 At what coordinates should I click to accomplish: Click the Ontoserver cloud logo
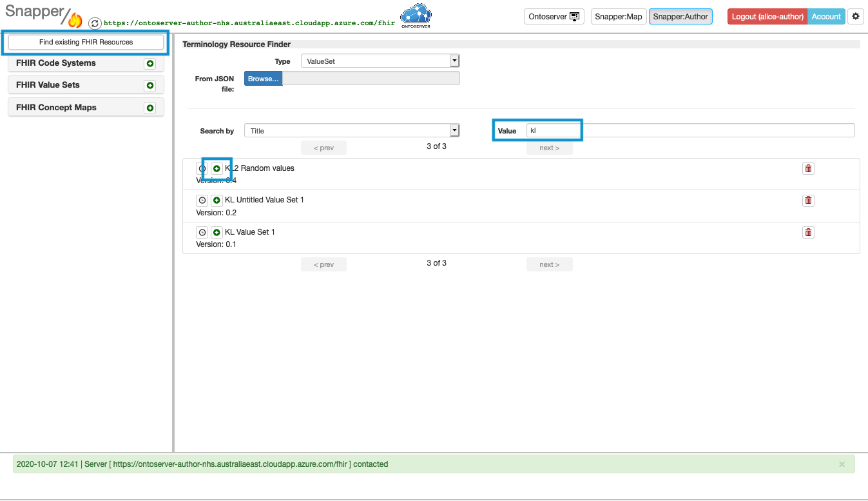(x=416, y=16)
